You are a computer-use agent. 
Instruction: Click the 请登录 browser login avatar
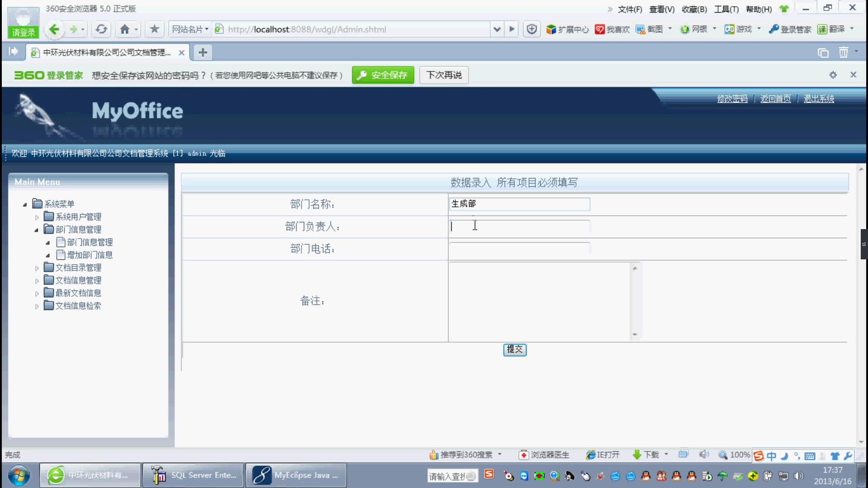(x=24, y=22)
